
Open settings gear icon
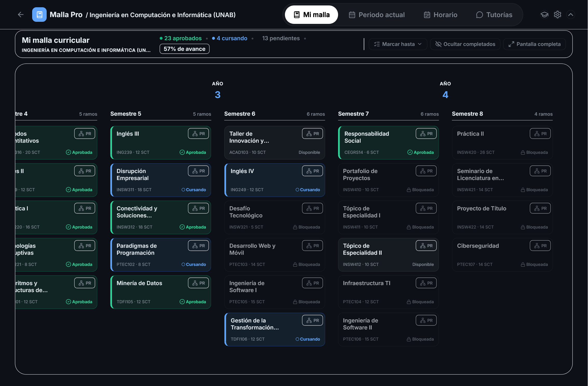(x=558, y=15)
